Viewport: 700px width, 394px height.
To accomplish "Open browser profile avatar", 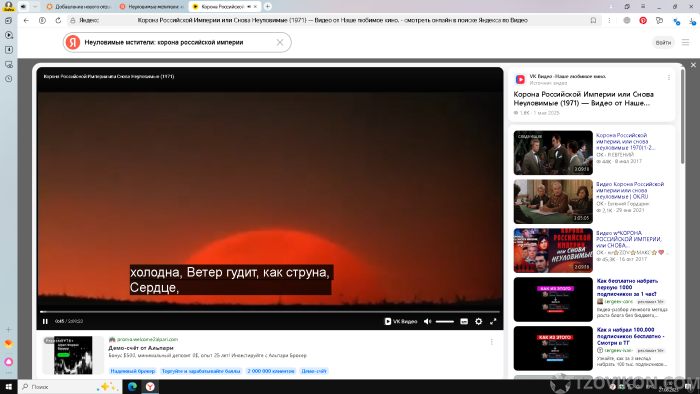I will 8,6.
